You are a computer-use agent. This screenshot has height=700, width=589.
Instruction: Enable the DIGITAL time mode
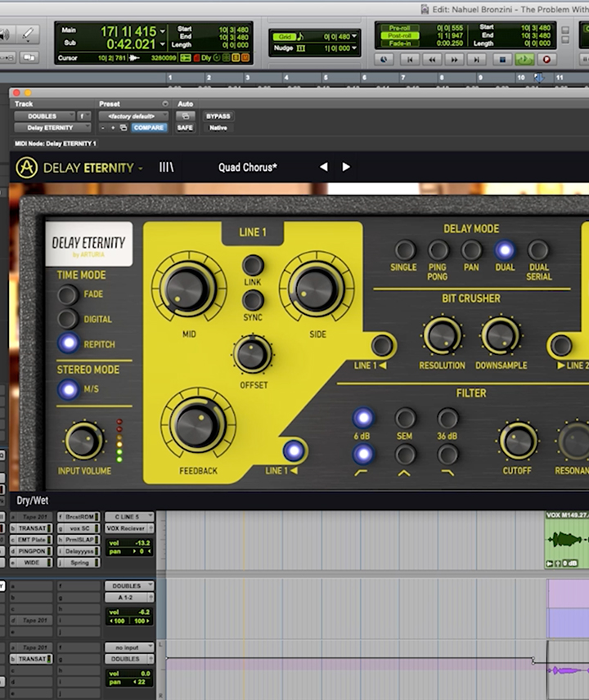click(67, 319)
